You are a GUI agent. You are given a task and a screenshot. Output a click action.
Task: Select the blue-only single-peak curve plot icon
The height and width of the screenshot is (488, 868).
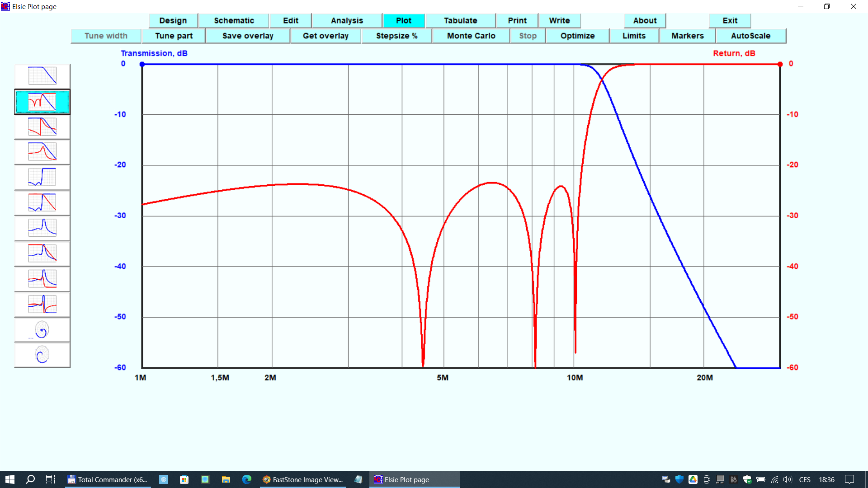(42, 228)
